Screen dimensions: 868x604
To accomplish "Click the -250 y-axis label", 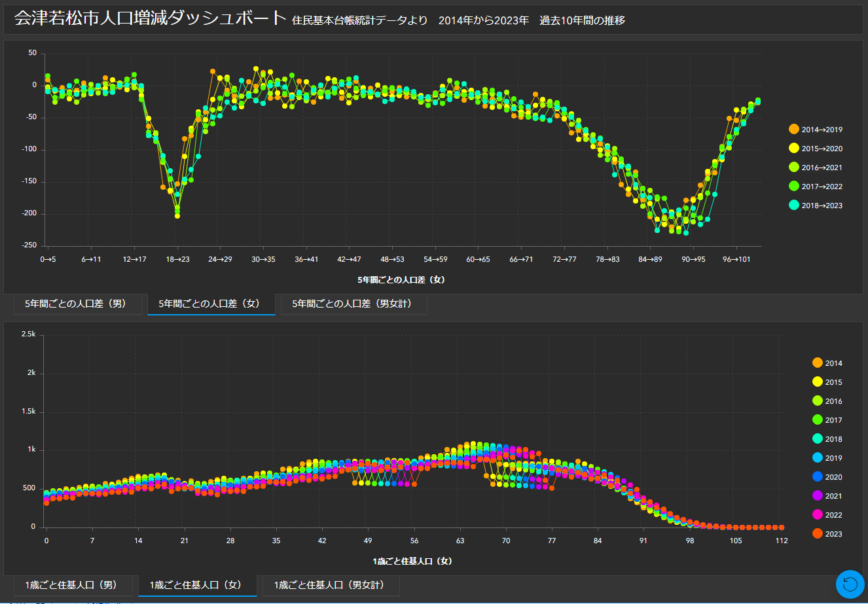I will tap(29, 245).
